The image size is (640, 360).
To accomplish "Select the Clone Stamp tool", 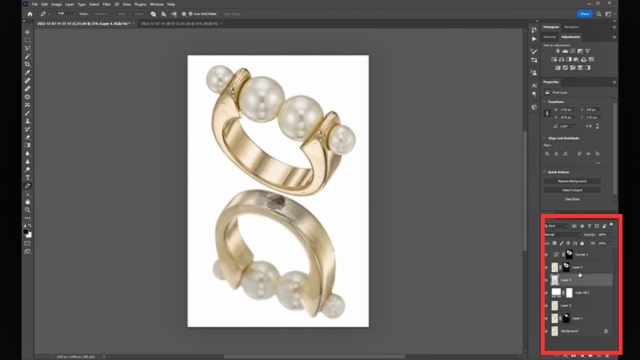I will pyautogui.click(x=27, y=121).
